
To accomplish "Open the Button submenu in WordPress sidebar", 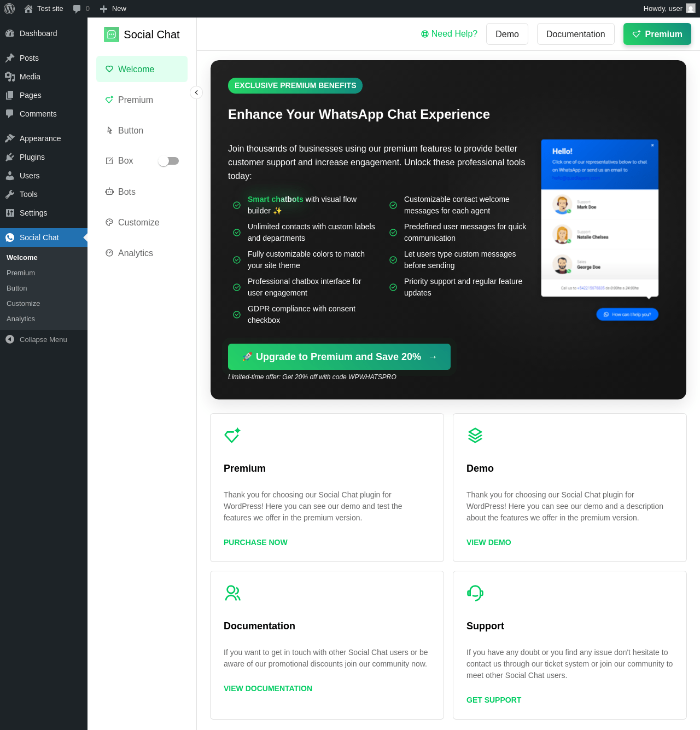I will point(44,288).
